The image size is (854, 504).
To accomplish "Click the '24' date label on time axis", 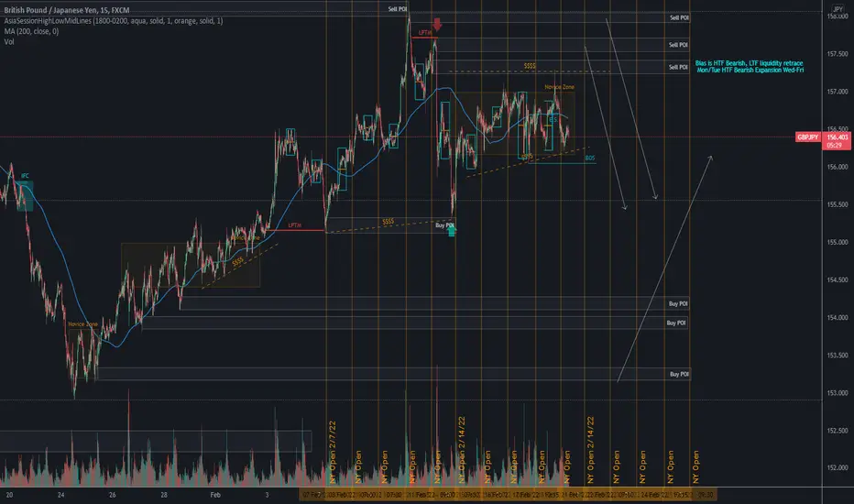I will pyautogui.click(x=61, y=495).
